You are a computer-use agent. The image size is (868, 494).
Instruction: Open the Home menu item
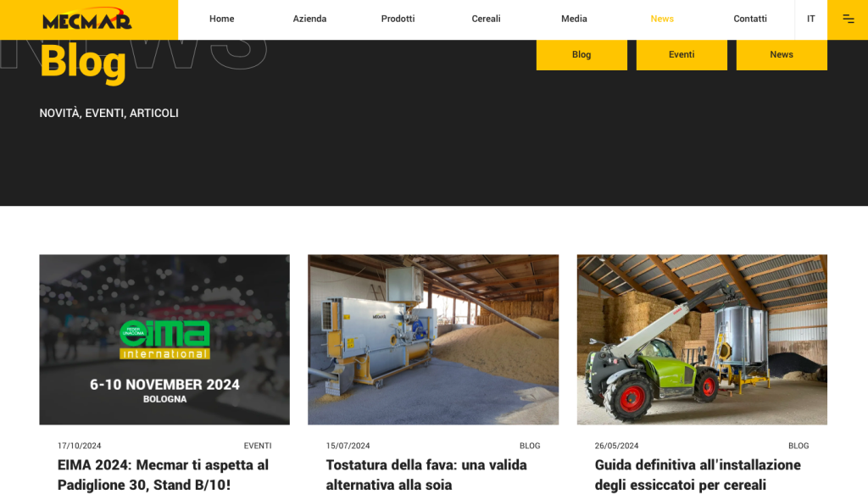click(x=221, y=19)
